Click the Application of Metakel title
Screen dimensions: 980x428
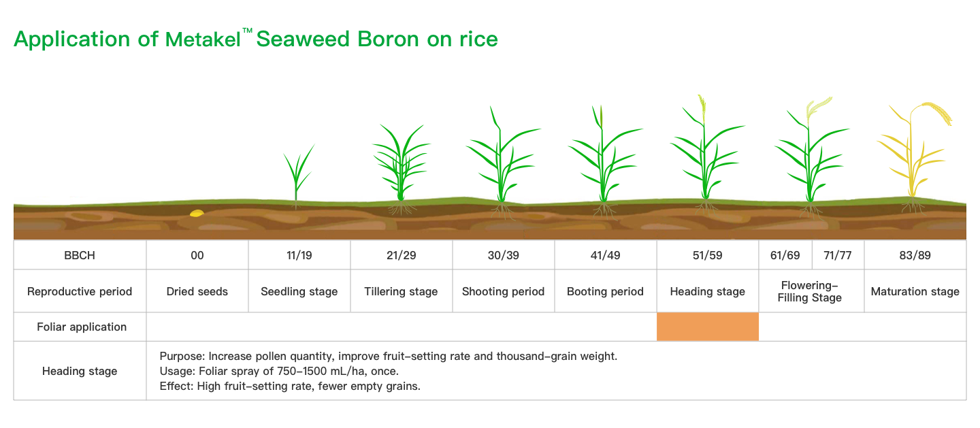(x=255, y=39)
